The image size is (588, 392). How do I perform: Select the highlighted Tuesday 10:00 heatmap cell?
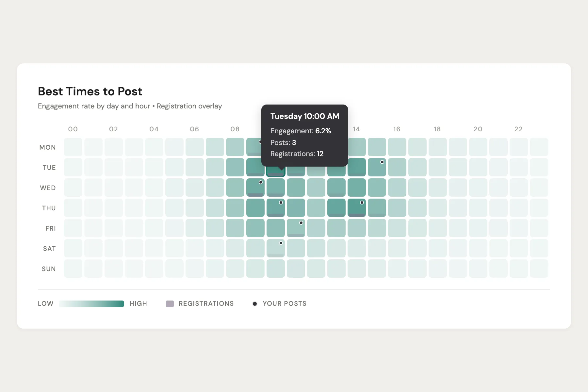(276, 171)
